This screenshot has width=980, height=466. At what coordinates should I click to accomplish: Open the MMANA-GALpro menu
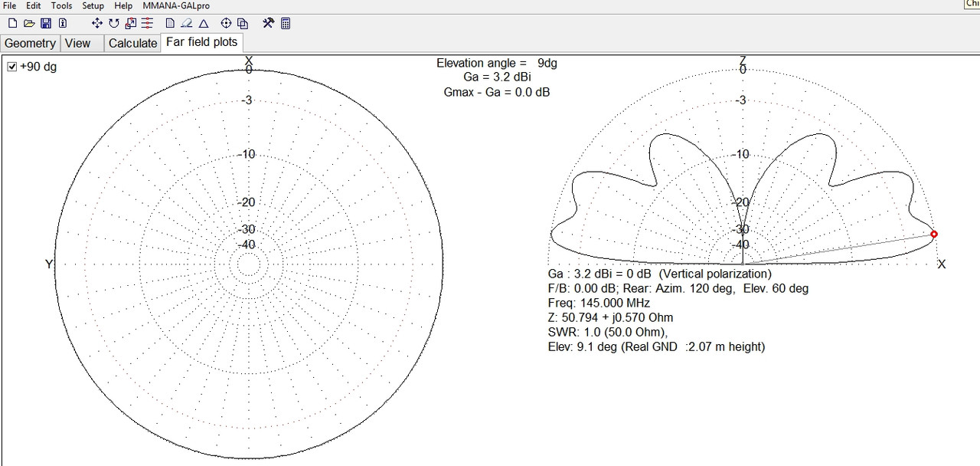tap(177, 5)
